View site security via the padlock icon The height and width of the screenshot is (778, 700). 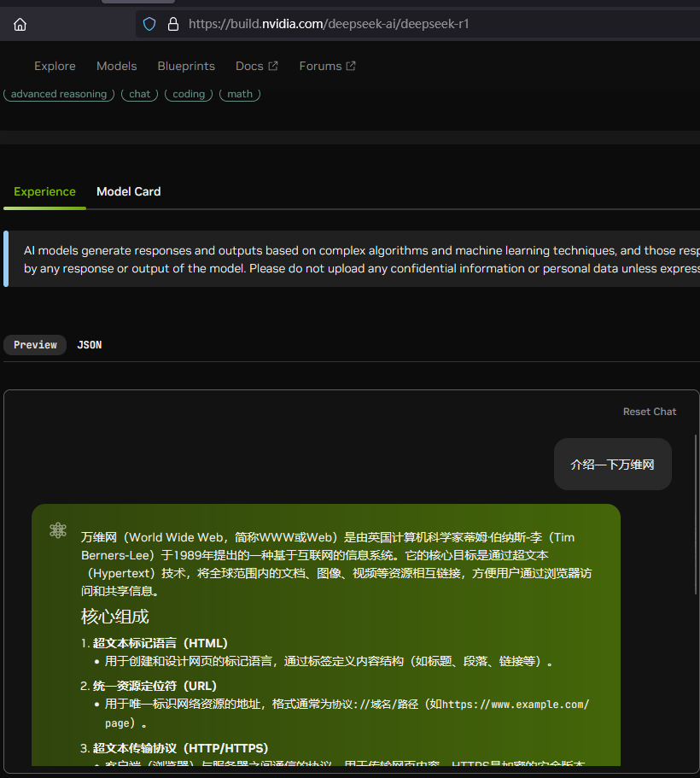(x=173, y=24)
